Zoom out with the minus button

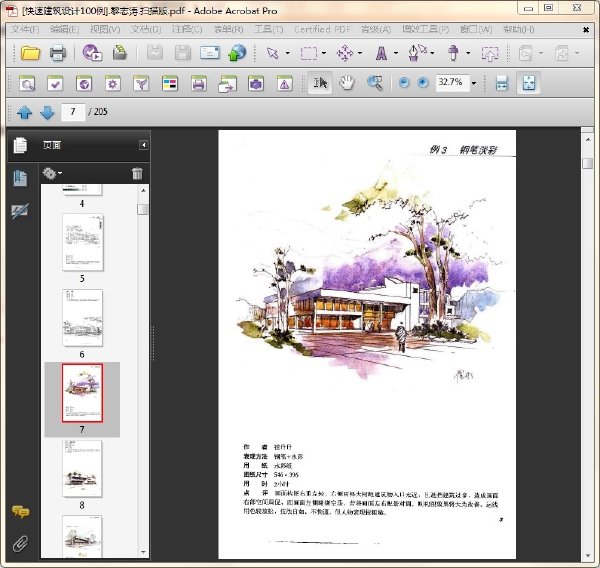(x=404, y=82)
